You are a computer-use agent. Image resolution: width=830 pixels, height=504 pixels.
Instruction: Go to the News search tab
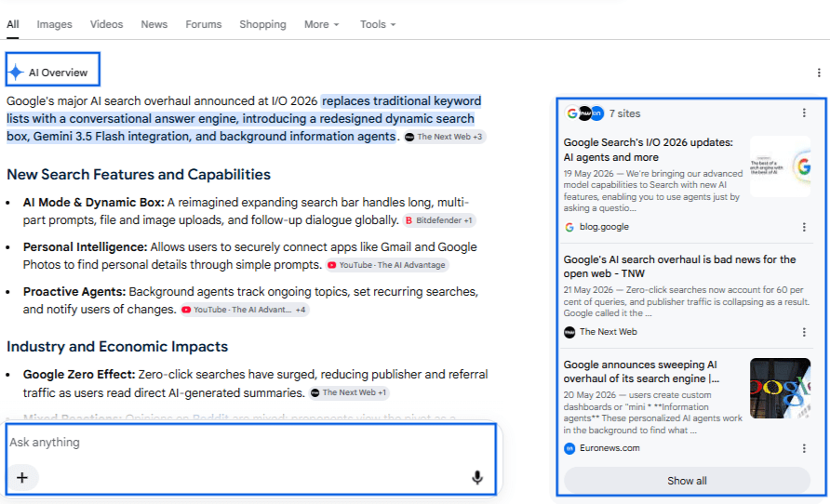(x=154, y=24)
